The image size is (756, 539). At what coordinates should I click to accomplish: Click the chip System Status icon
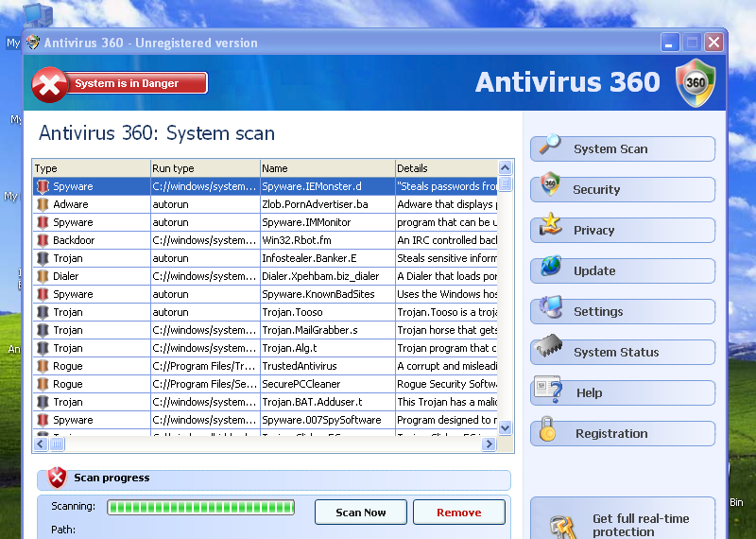[x=549, y=346]
